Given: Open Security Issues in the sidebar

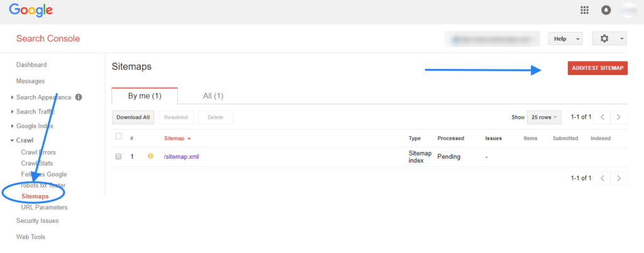Looking at the screenshot, I should point(37,220).
